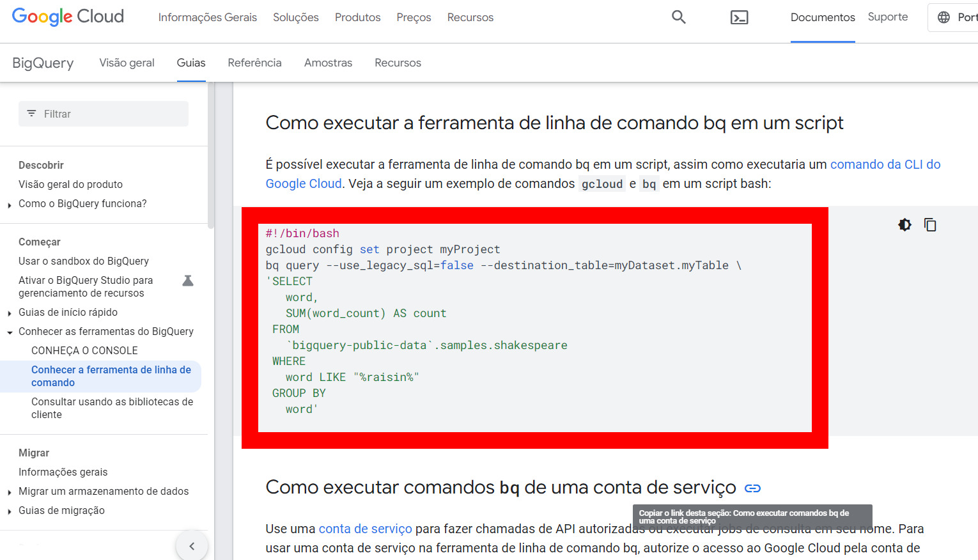Screen dimensions: 978x560
Task: Expand 'Migrar um armazenamento de dados'
Action: (10, 492)
